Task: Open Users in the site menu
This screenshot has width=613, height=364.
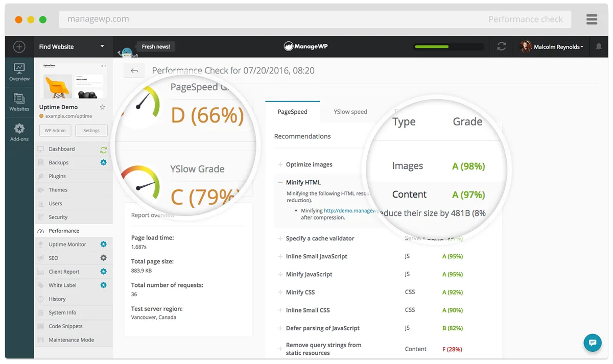Action: 55,203
